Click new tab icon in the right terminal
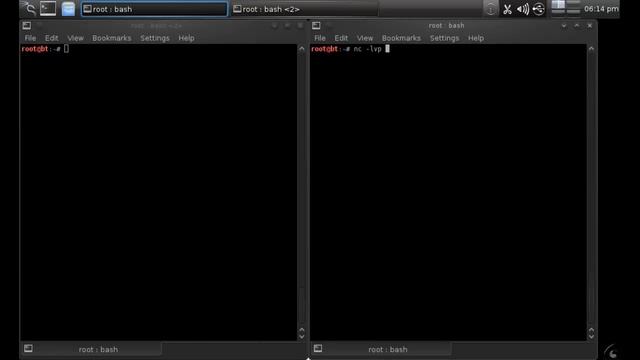The width and height of the screenshot is (640, 360). coord(318,349)
